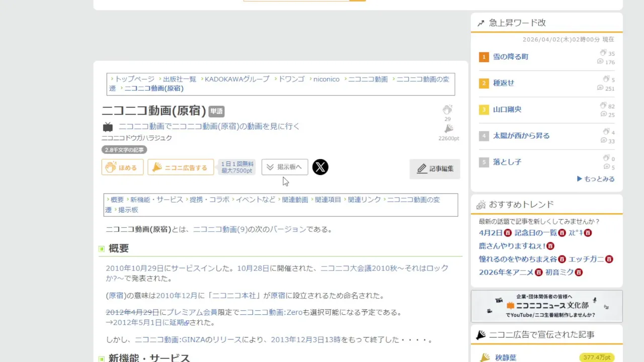The image size is (644, 362).
Task: Jump to 掲示板 in contents
Action: [128, 210]
